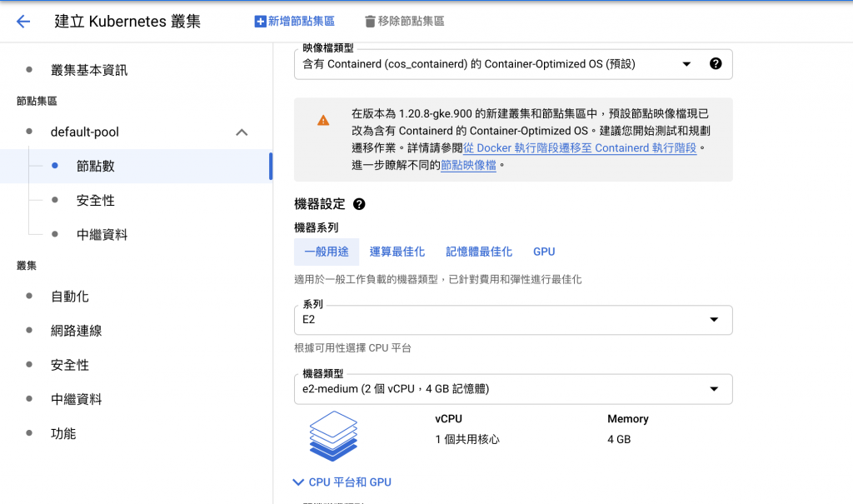The height and width of the screenshot is (504, 853).
Task: Click the 建立 Kubernetes 叢集 page title
Action: [127, 21]
